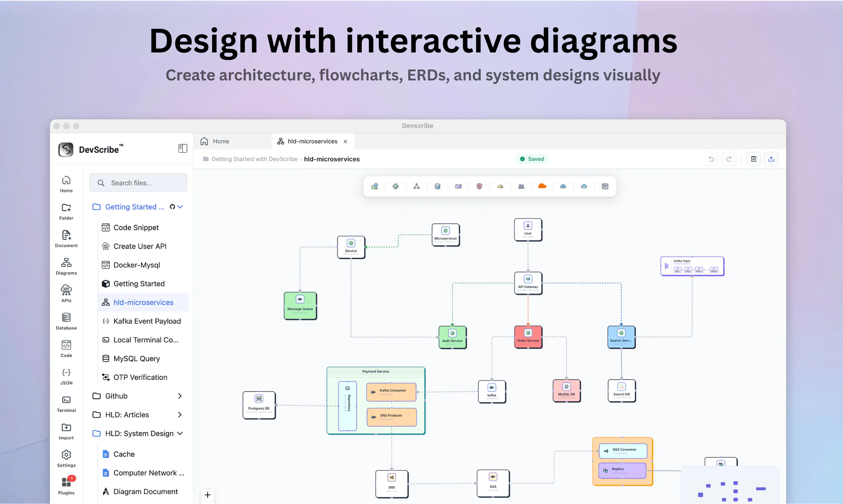This screenshot has width=843, height=504.
Task: Open the Getting Started file in tree
Action: pos(143,284)
